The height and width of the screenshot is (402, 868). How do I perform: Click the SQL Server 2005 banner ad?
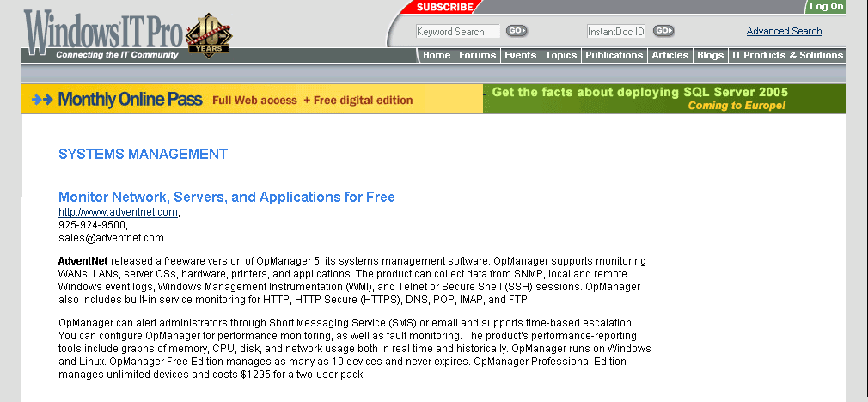coord(664,99)
